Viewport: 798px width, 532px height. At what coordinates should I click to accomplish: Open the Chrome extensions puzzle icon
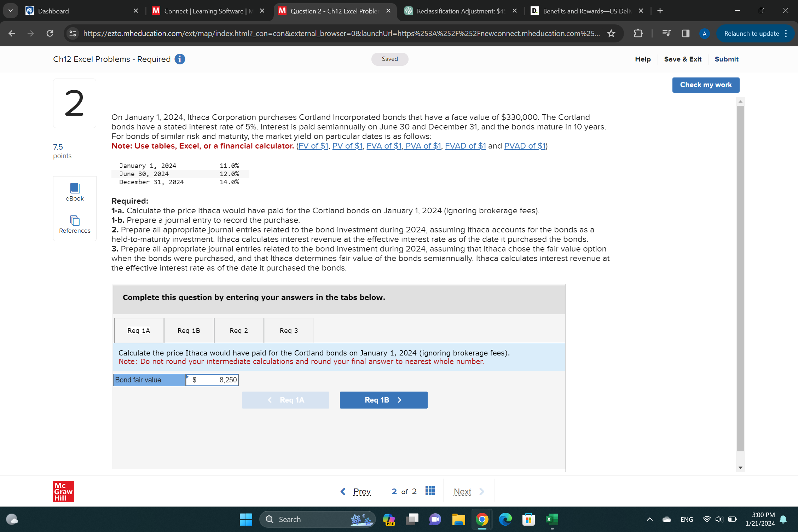point(638,33)
